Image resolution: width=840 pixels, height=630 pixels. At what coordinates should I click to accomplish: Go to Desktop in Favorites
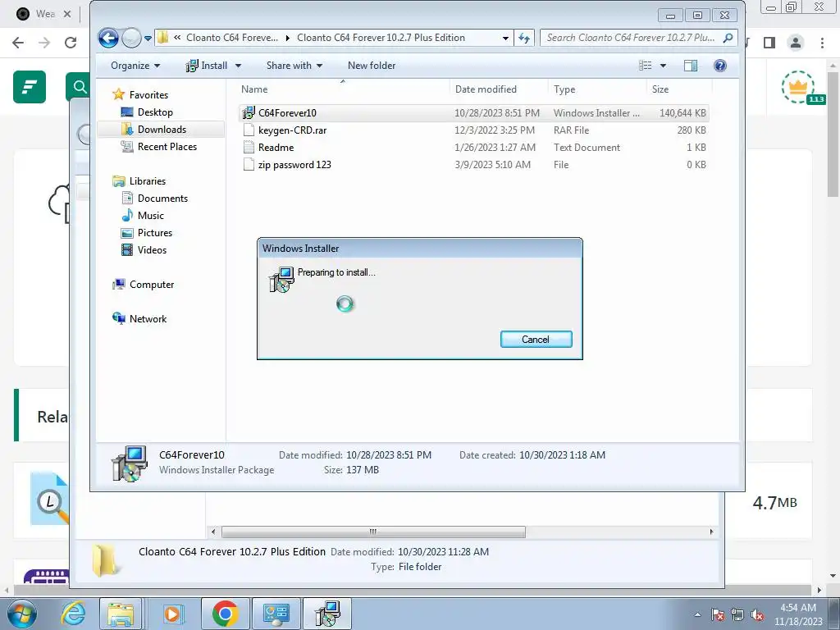pyautogui.click(x=155, y=112)
